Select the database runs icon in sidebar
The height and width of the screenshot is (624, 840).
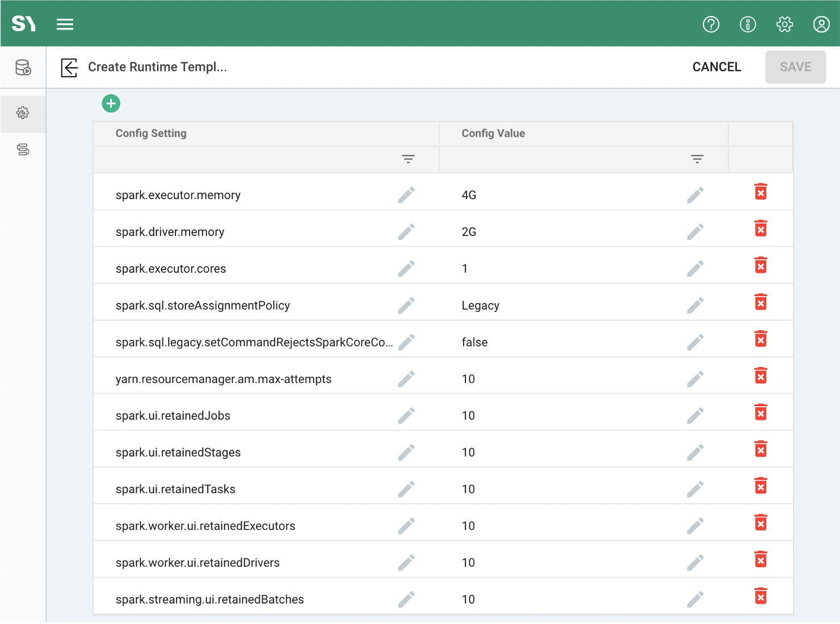[x=23, y=67]
